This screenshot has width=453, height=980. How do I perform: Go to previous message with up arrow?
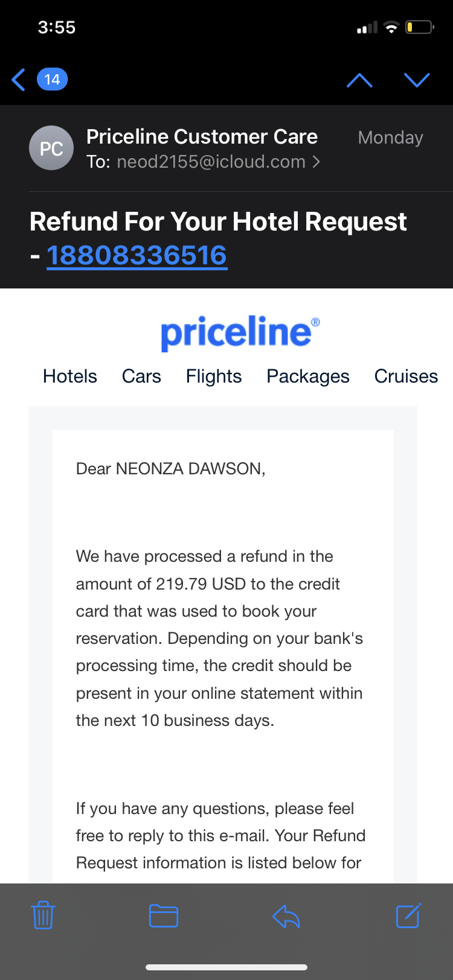(x=359, y=80)
